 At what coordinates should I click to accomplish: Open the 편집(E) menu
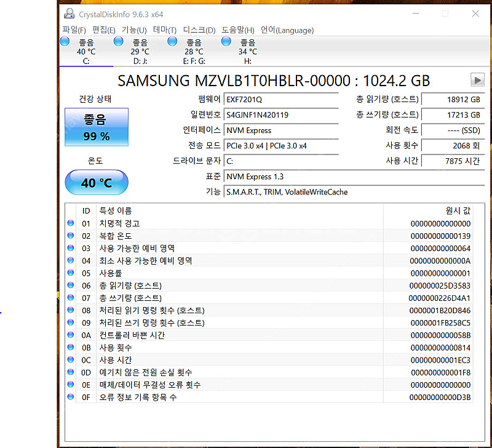[104, 30]
